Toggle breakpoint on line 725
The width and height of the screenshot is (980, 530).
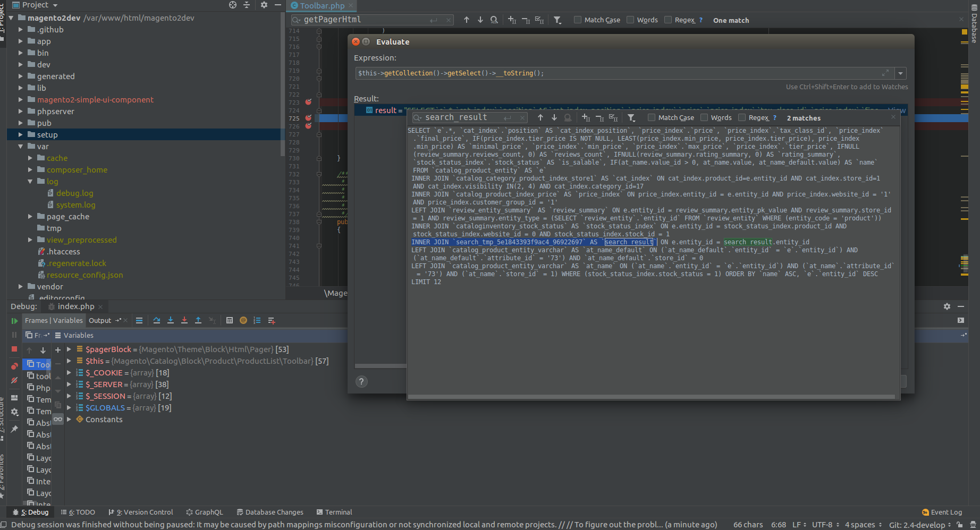pos(308,118)
